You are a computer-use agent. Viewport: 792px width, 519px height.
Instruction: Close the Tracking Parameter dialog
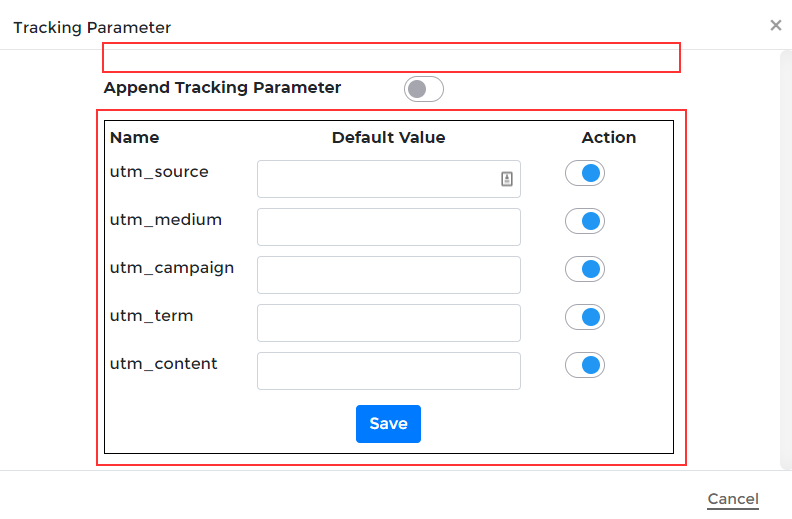tap(776, 25)
